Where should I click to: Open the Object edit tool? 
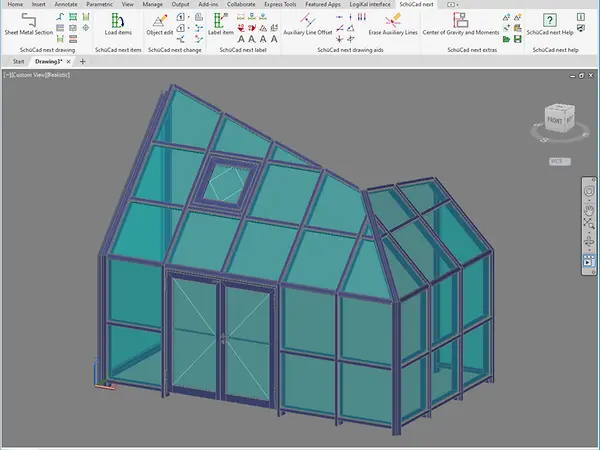[x=159, y=25]
